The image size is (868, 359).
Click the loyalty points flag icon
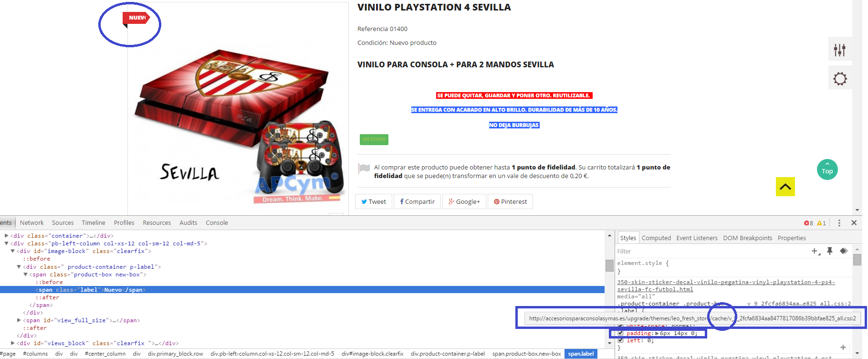pos(364,168)
